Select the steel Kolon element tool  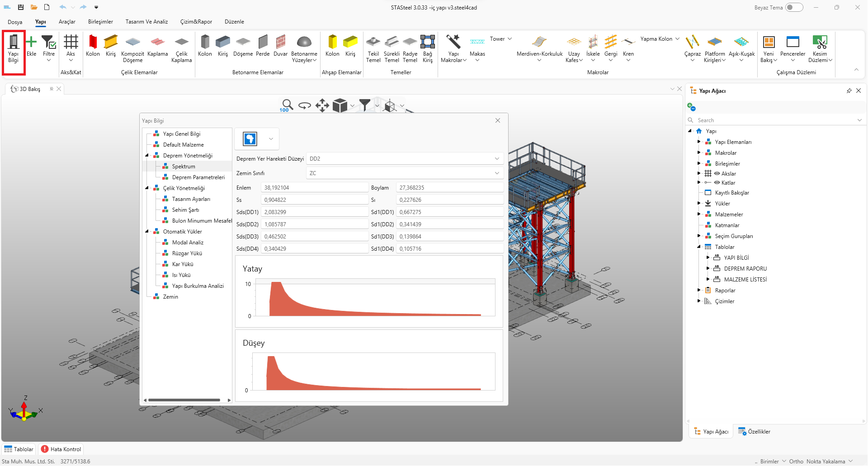93,46
